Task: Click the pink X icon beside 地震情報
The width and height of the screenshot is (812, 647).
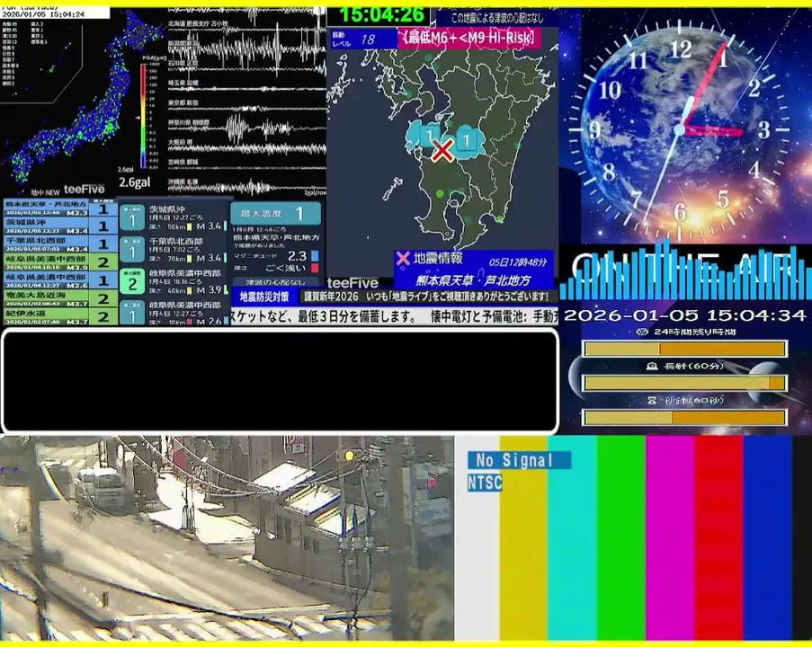Action: click(x=403, y=258)
